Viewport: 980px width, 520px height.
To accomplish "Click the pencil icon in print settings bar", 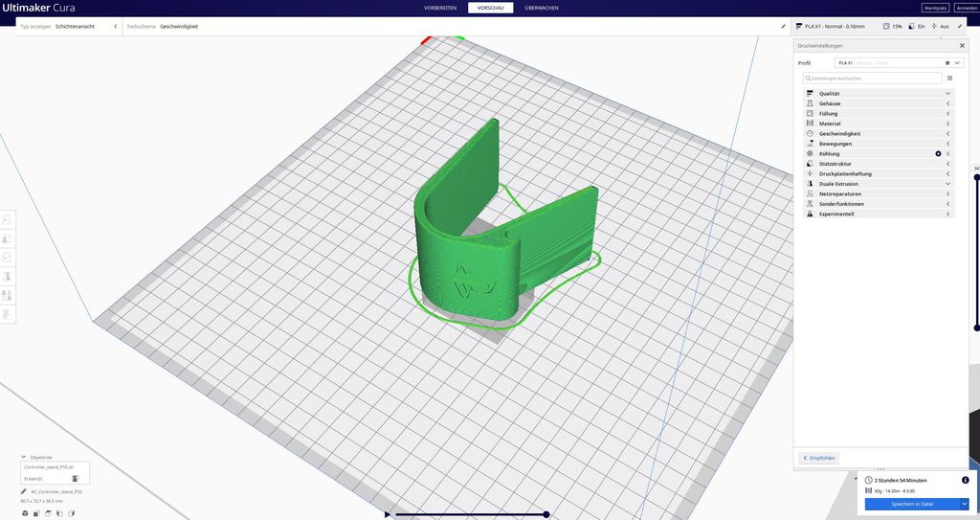I will (x=960, y=26).
